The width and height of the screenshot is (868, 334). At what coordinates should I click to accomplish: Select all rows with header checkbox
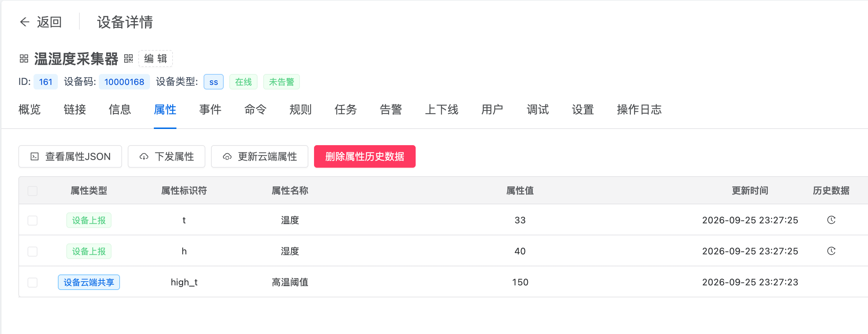click(32, 191)
